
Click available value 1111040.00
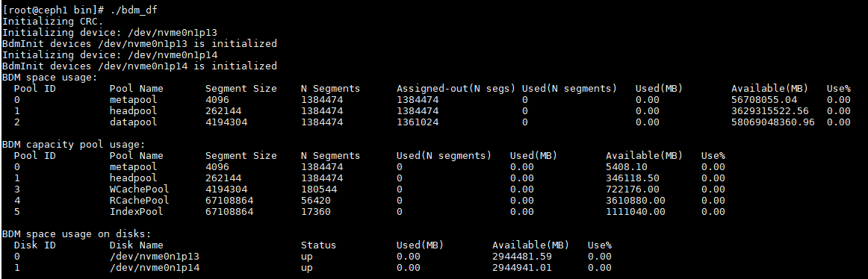coord(636,211)
